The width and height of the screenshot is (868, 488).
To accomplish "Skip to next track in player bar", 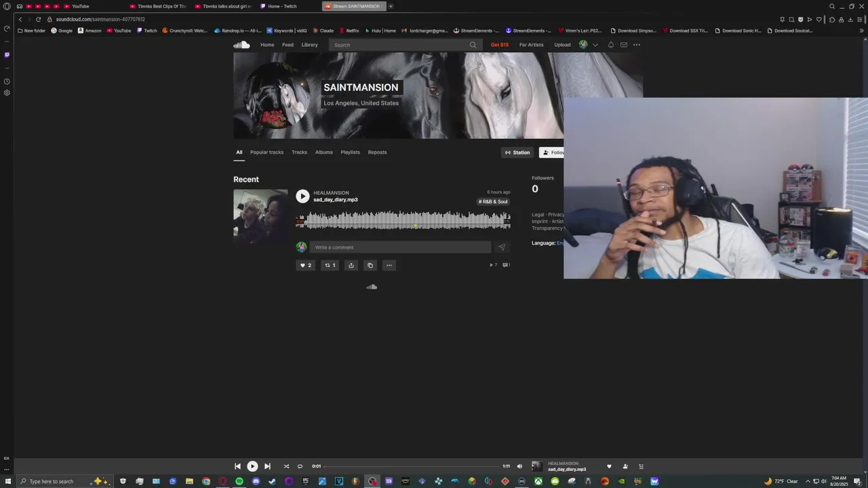I will [x=267, y=466].
